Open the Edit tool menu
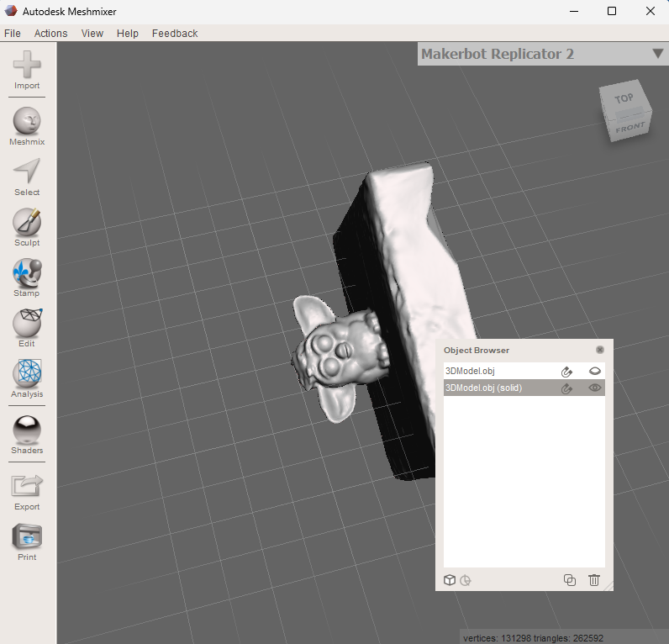Screen dimensions: 669x644 point(27,328)
